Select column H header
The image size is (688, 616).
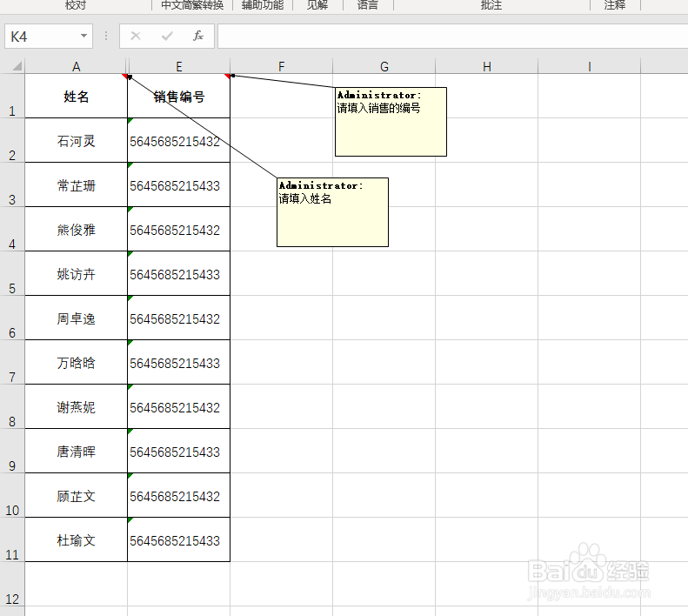tap(486, 66)
